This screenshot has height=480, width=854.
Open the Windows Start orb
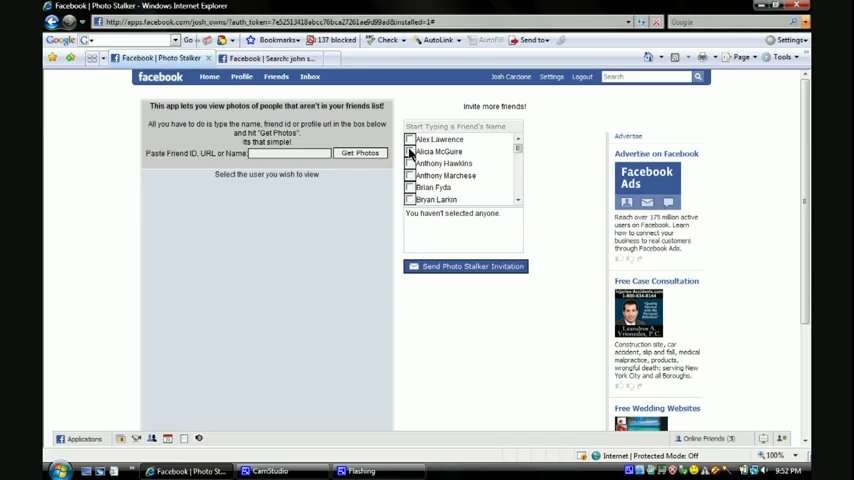click(x=60, y=470)
